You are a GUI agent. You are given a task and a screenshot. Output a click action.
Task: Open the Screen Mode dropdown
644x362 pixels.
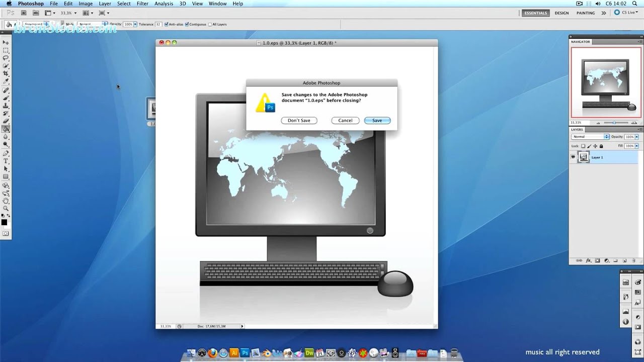(104, 13)
